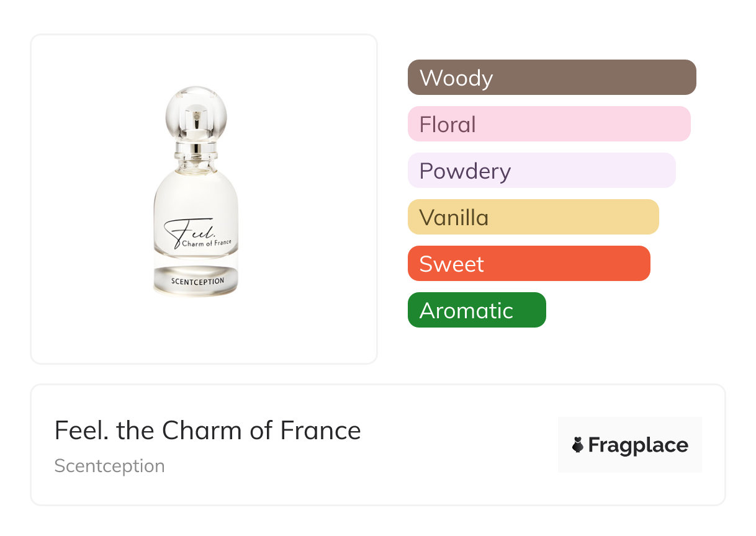Click the green Aromatic accord bar
Screen dimensions: 756x536
tap(477, 310)
